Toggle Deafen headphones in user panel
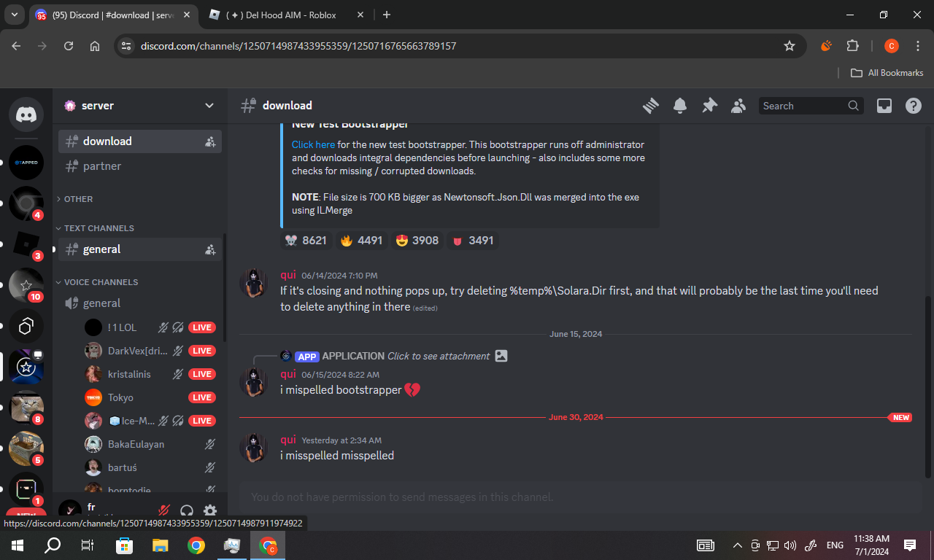This screenshot has height=560, width=934. pos(187,511)
